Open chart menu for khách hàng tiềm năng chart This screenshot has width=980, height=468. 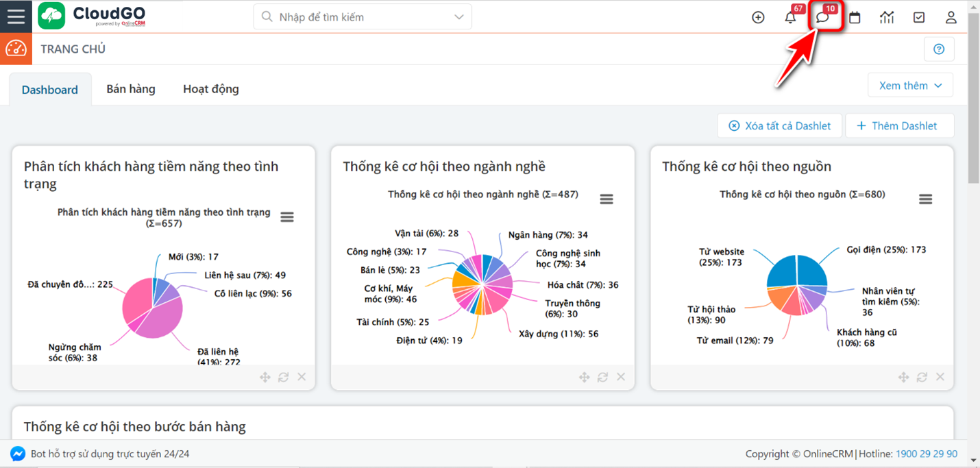coord(287,217)
